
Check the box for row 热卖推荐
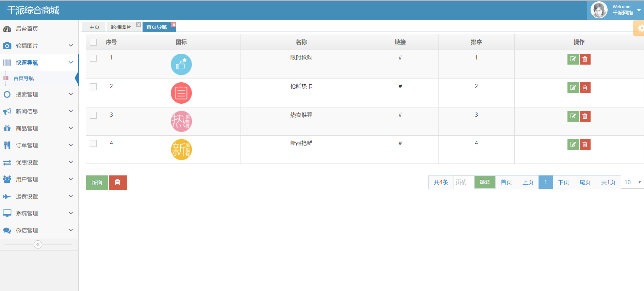point(93,115)
